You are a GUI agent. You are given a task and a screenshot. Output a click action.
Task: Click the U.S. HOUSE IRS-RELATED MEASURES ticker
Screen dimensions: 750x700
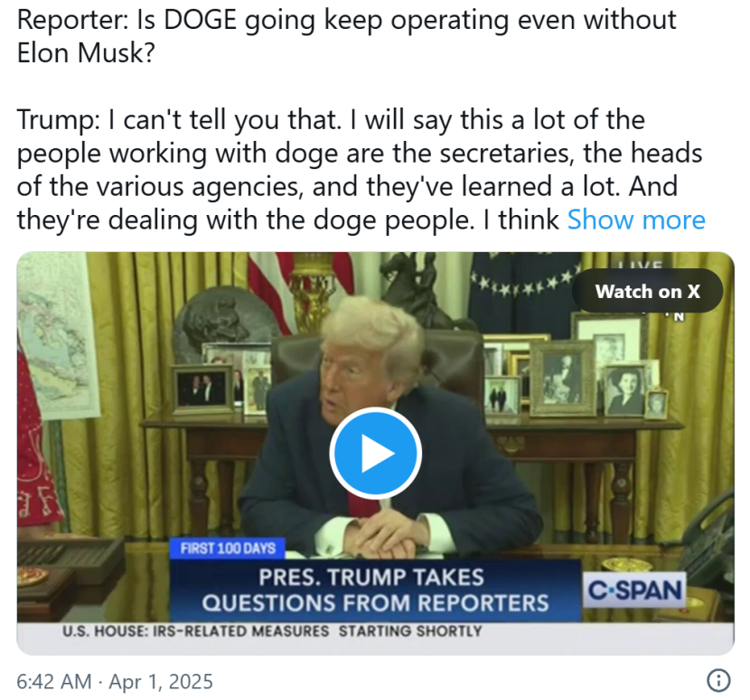click(272, 631)
